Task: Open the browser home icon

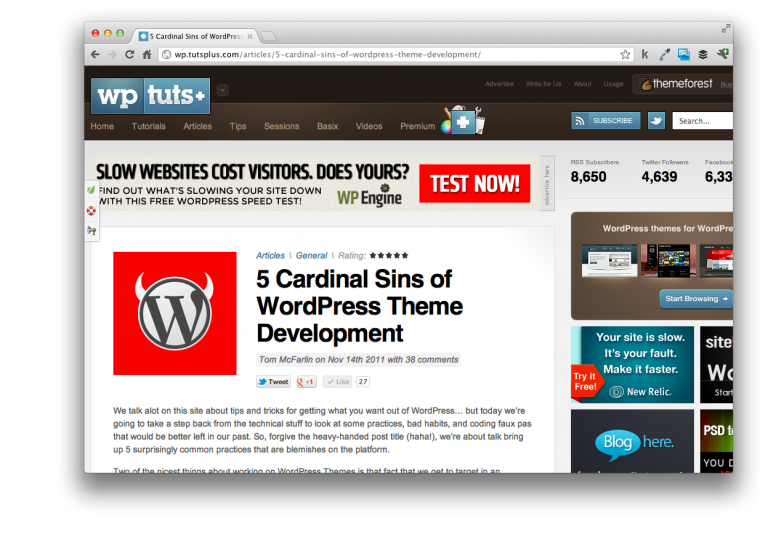Action: (x=146, y=55)
